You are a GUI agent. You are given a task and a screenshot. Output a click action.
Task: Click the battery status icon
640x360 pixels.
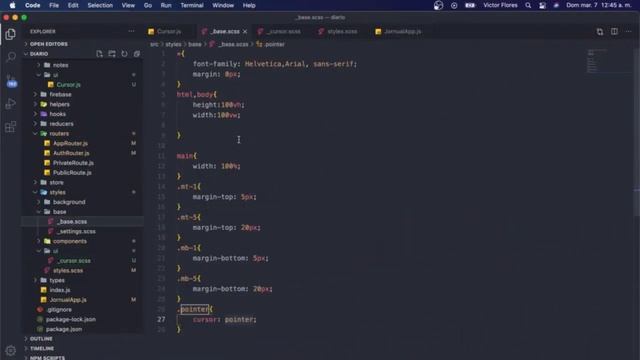[470, 5]
